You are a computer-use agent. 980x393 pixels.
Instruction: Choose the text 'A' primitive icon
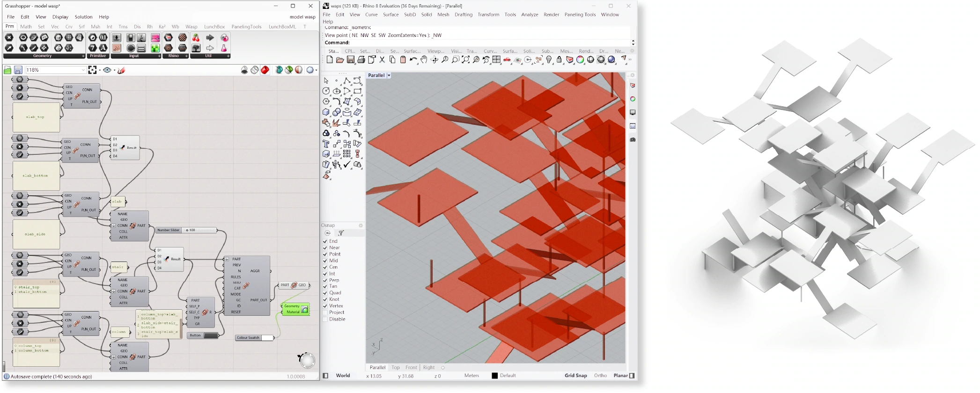click(x=103, y=48)
